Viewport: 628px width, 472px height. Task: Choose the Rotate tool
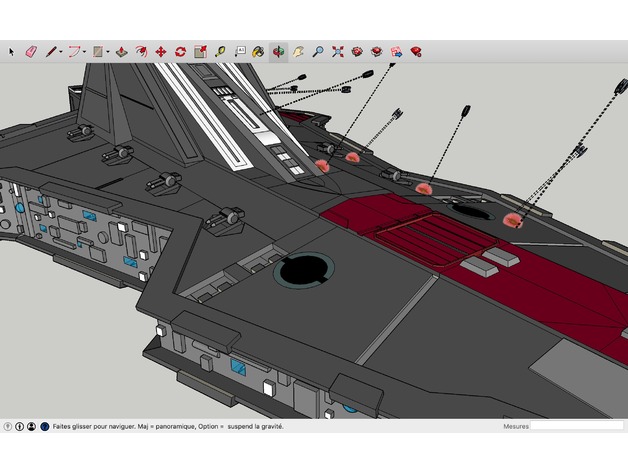coord(180,51)
